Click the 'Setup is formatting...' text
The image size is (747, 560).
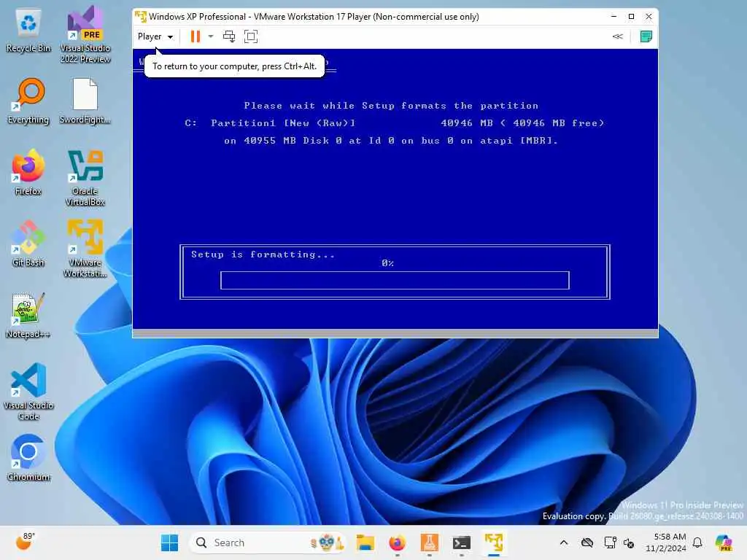point(263,254)
